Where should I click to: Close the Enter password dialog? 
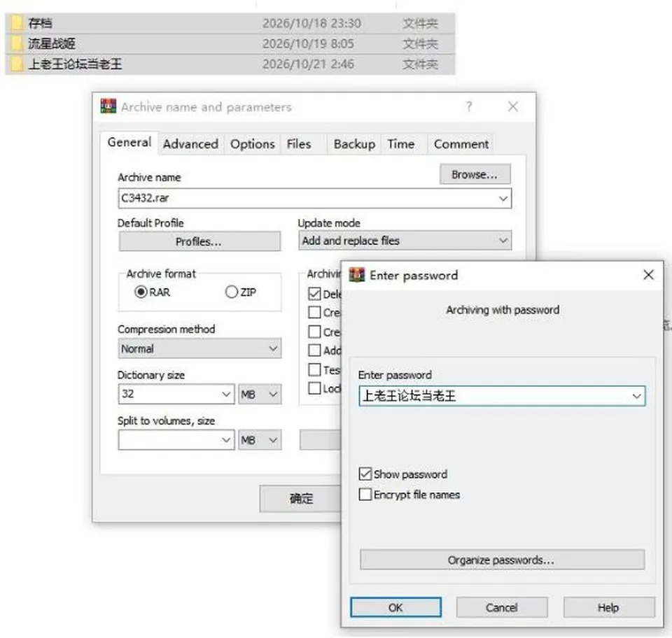(648, 275)
